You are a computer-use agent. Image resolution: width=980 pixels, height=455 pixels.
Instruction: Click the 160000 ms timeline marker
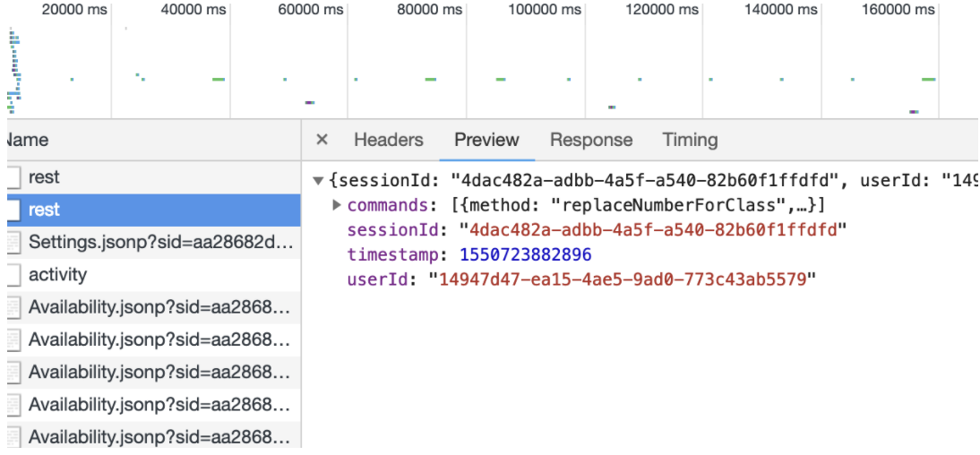click(x=898, y=9)
